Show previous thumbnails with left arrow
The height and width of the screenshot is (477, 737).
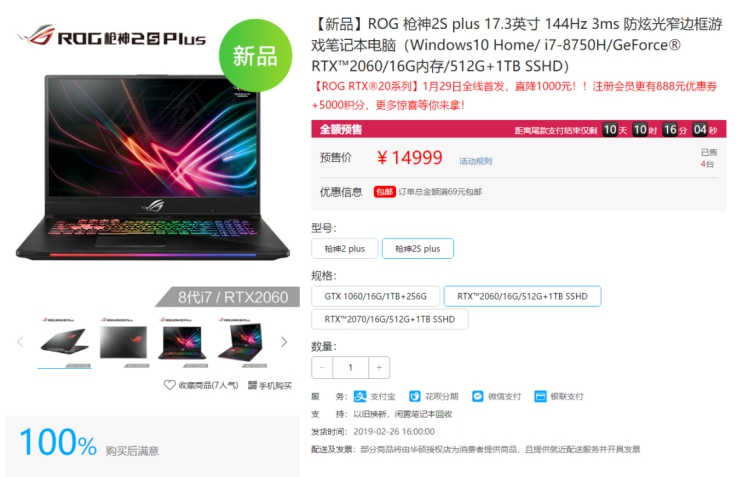[x=20, y=342]
